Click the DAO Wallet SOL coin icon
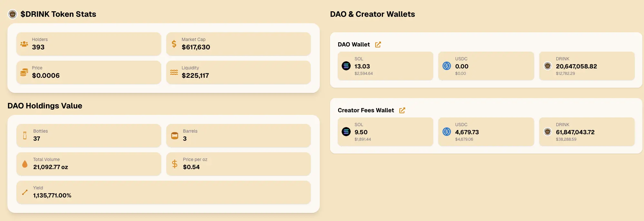 (346, 66)
